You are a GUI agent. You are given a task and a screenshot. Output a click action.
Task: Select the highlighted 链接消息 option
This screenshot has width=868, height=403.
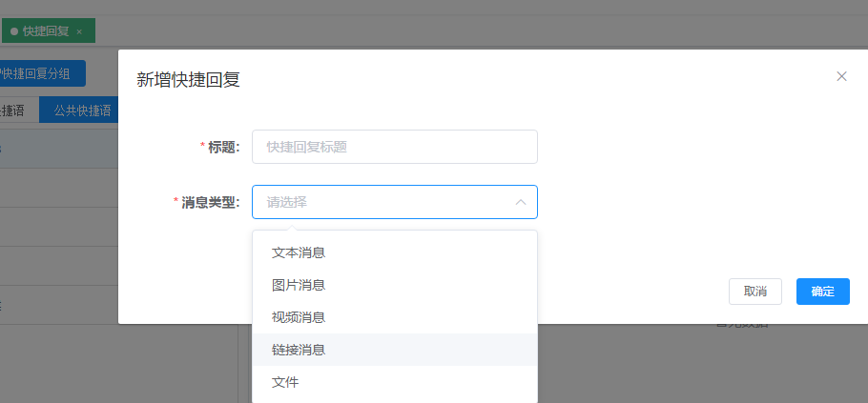tap(299, 350)
